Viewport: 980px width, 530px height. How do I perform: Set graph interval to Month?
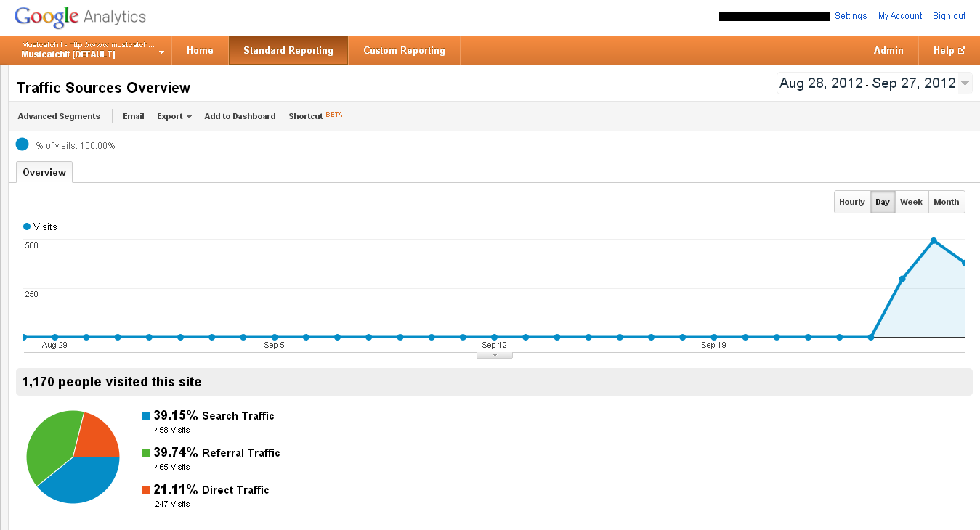[x=946, y=202]
